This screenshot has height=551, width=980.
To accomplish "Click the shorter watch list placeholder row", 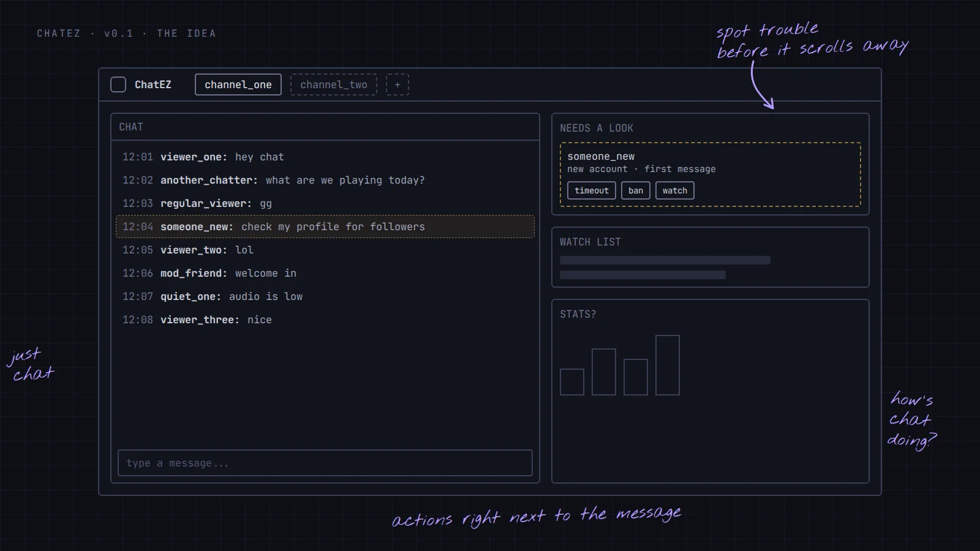I will point(643,275).
